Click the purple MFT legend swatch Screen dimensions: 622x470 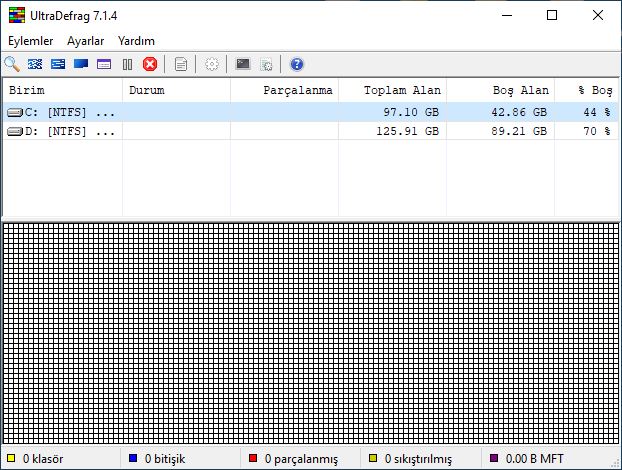pos(494,458)
